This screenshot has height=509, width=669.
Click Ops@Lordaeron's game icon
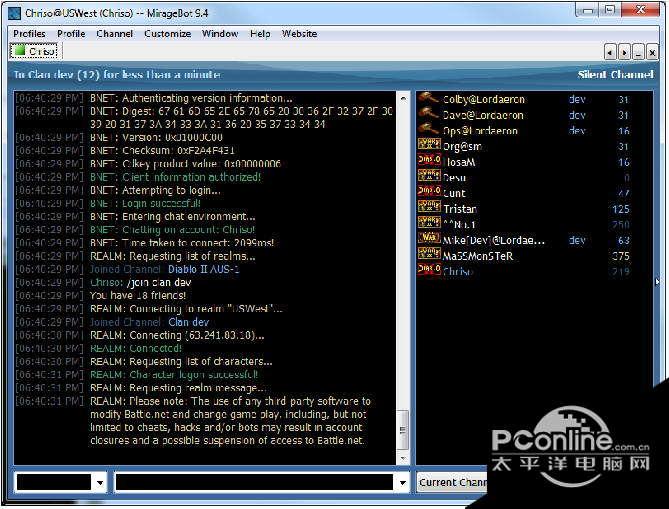point(429,129)
